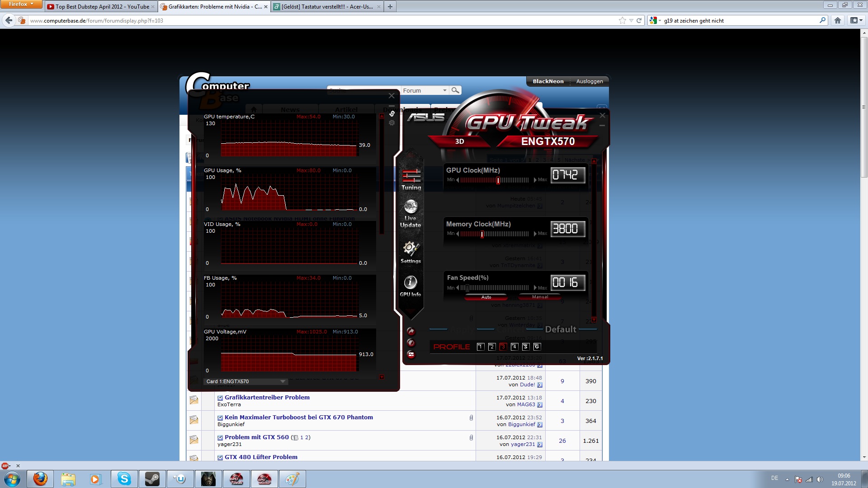The height and width of the screenshot is (488, 868).
Task: Set fan speed mode to Auto
Action: (x=486, y=297)
